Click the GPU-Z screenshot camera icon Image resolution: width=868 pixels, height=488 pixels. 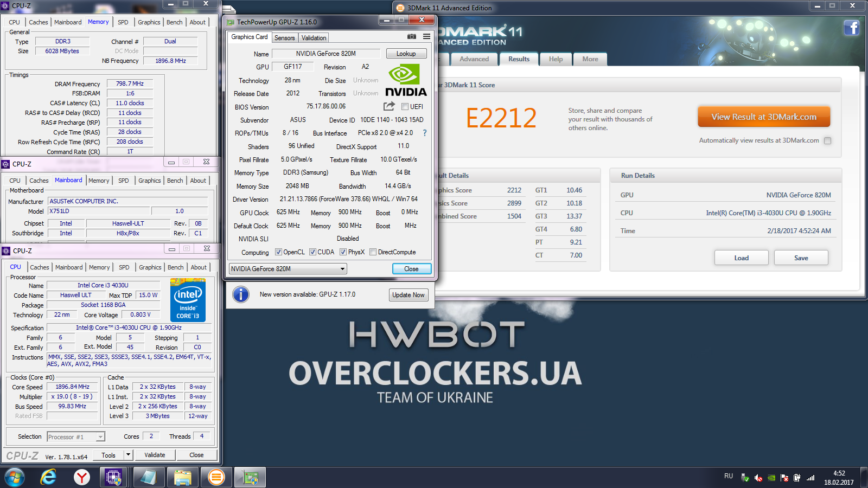click(412, 36)
